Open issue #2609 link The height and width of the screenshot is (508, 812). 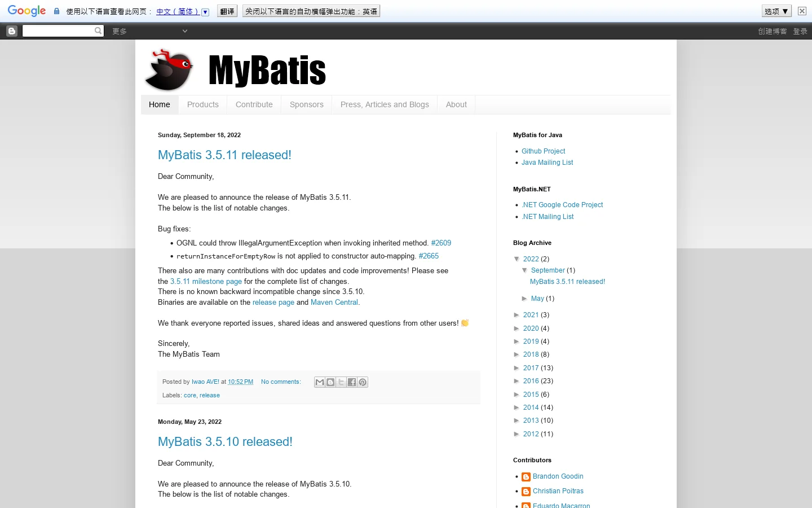[441, 243]
